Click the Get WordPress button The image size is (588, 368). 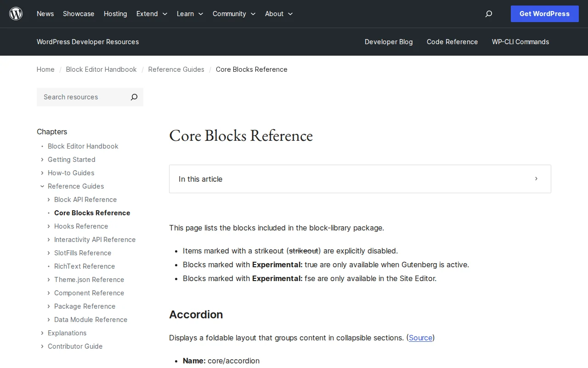(x=544, y=14)
